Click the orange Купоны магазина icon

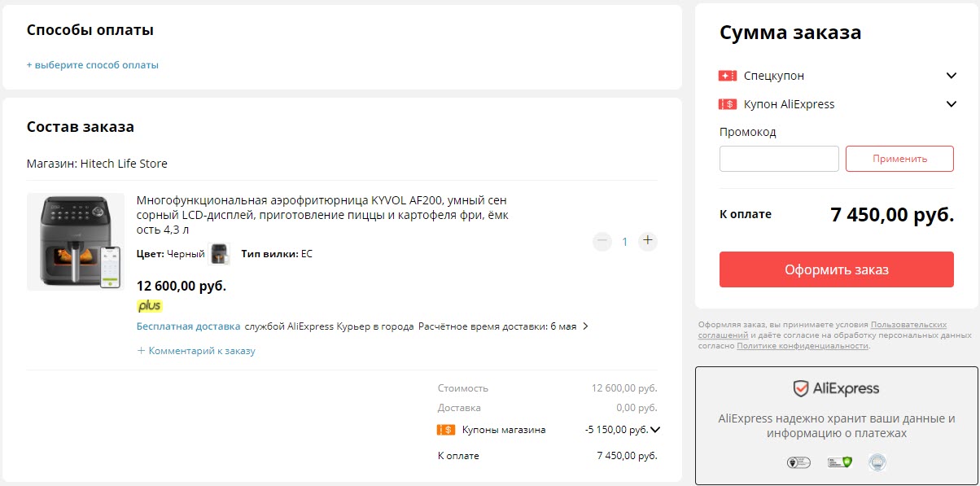(x=446, y=430)
